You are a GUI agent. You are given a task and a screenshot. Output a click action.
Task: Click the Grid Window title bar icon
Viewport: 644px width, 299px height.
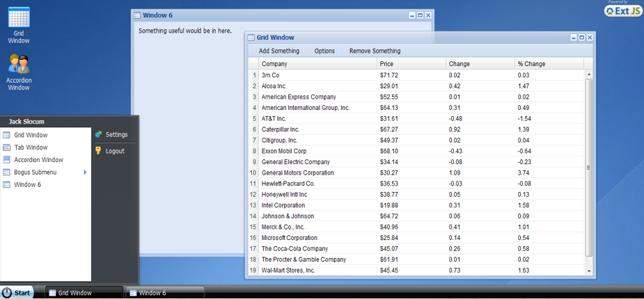[x=251, y=38]
